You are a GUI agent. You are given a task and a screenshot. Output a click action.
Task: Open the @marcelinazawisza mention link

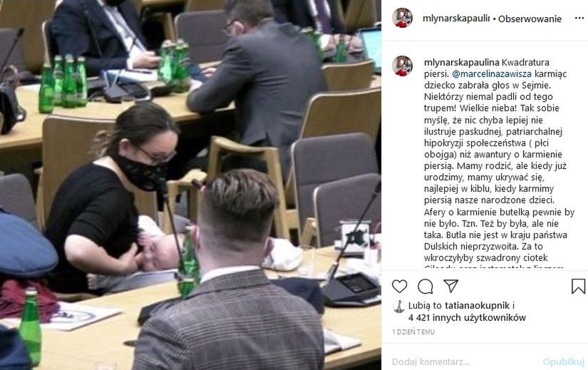tap(492, 73)
